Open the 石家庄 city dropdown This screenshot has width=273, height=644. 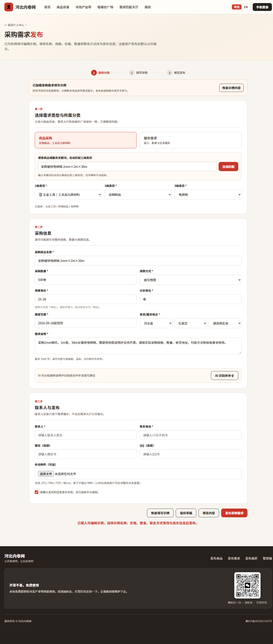191,323
